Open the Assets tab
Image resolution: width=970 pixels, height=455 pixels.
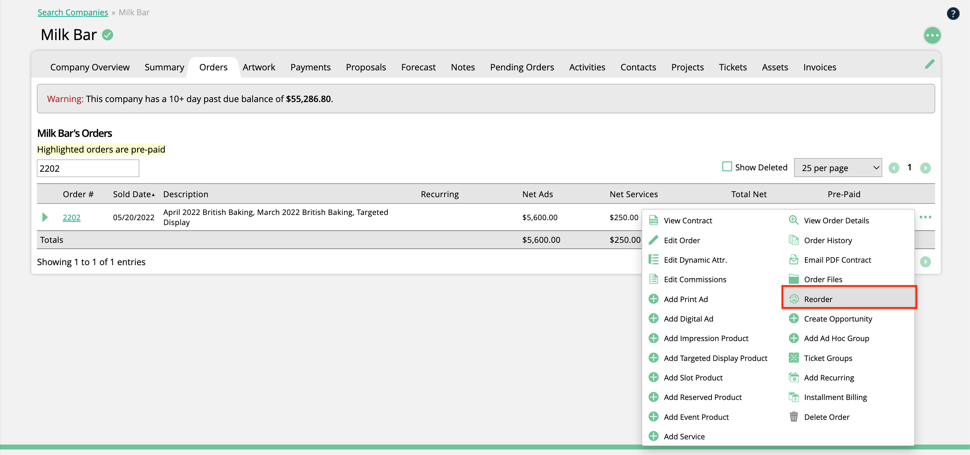(x=775, y=67)
